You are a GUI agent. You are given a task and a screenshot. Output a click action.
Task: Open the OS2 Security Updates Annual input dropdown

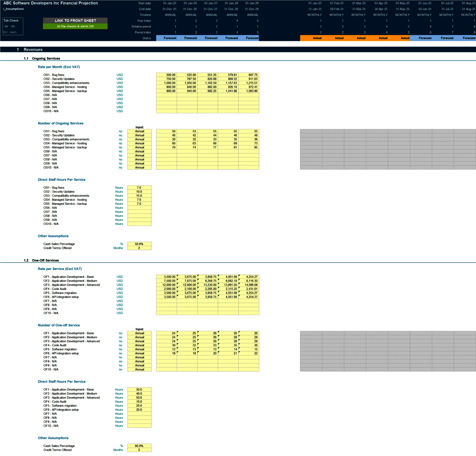140,135
